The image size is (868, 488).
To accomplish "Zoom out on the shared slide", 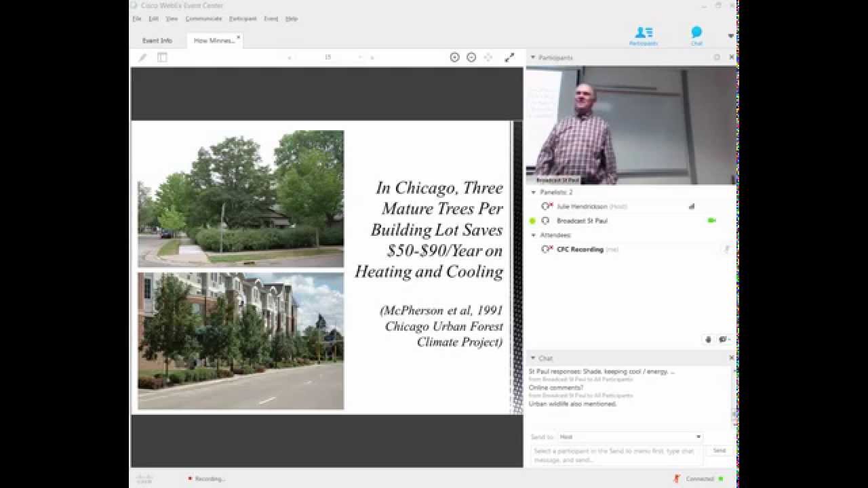I will point(471,58).
